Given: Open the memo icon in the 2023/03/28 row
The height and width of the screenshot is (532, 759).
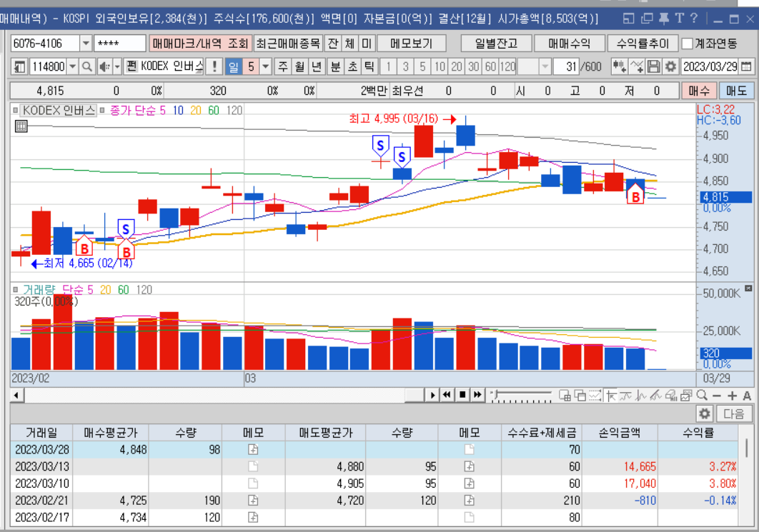Looking at the screenshot, I should click(x=252, y=449).
